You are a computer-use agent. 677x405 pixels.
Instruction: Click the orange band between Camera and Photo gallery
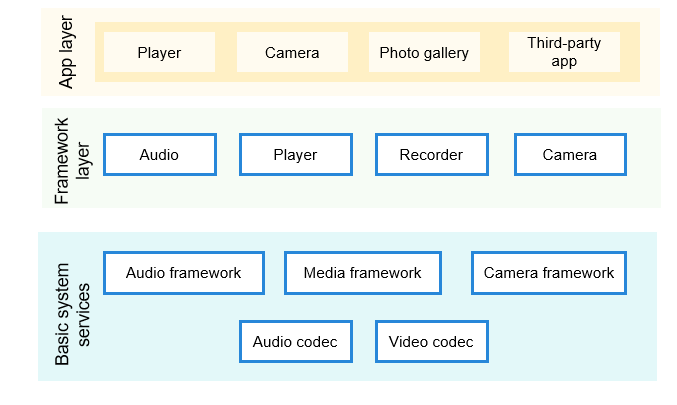(358, 52)
